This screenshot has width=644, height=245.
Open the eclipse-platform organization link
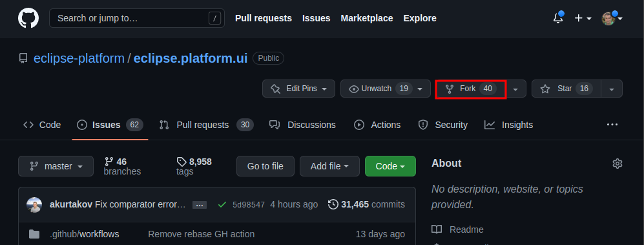(79, 58)
